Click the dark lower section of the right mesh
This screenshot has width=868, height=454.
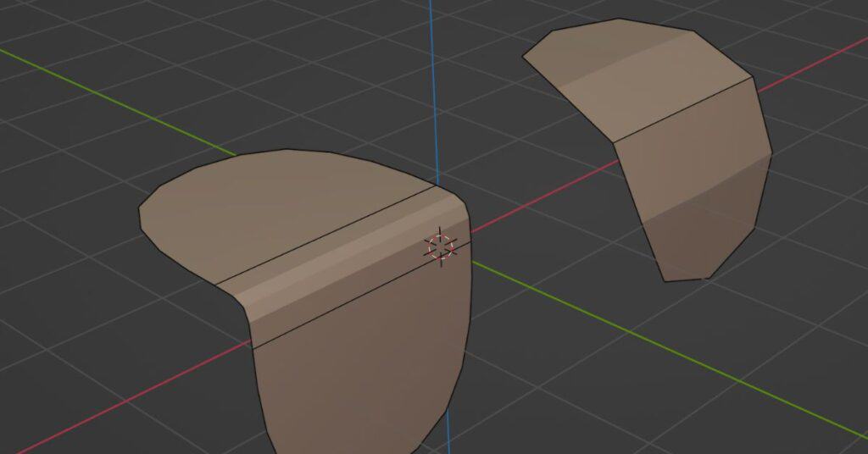pyautogui.click(x=695, y=237)
